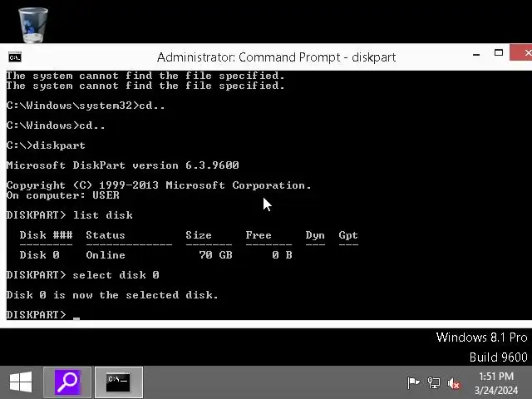Click the 'Administrator: Command Prompt - diskpart' title

[276, 57]
